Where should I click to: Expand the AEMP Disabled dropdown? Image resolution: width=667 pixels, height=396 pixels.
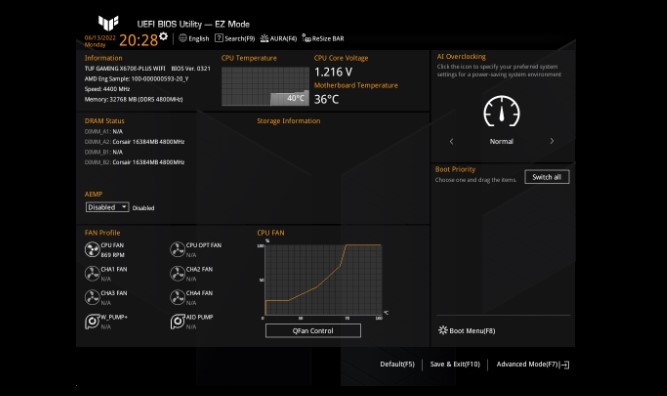107,207
